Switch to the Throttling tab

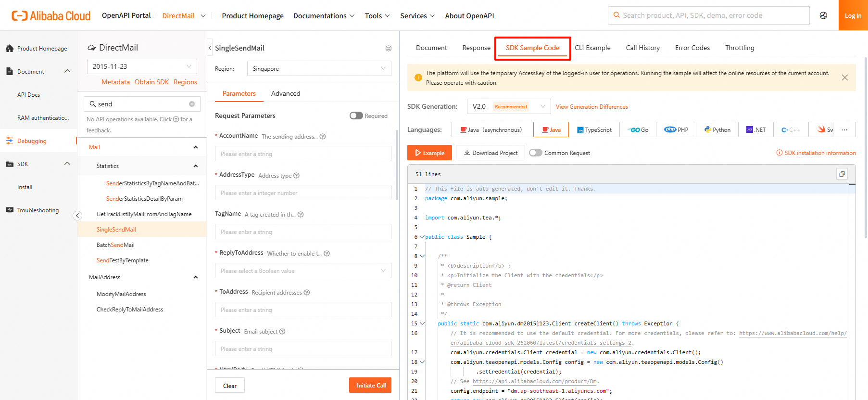click(x=740, y=48)
